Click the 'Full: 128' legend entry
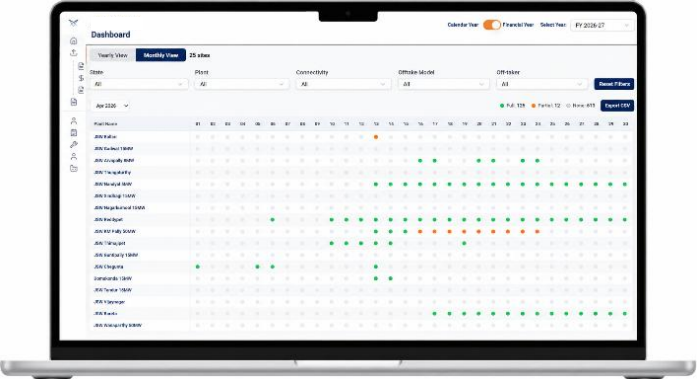Screen dimensions: 697x379 512,106
